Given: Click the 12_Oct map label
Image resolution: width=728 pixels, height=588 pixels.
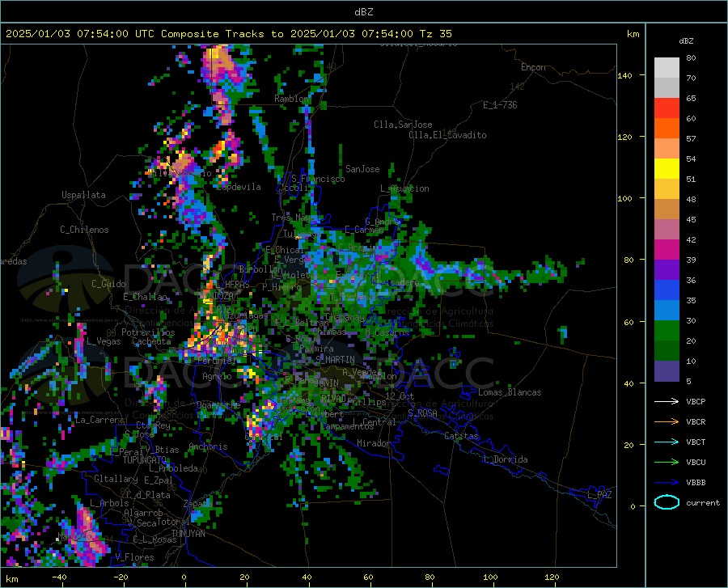Looking at the screenshot, I should click(400, 396).
